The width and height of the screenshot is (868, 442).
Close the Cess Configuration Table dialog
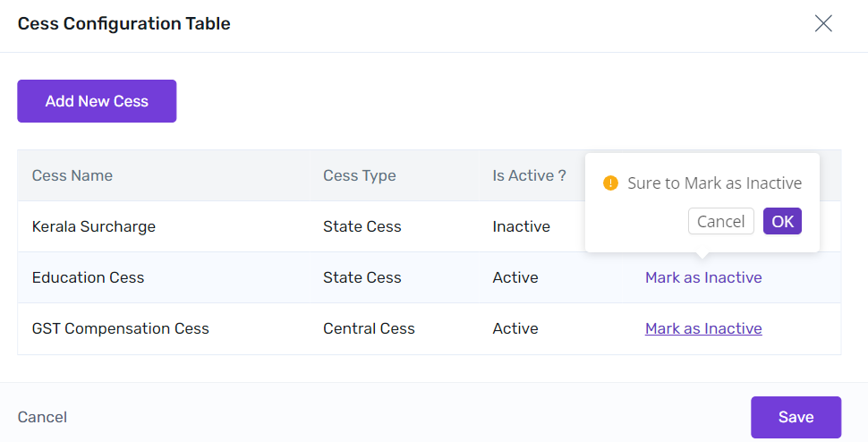click(x=823, y=24)
